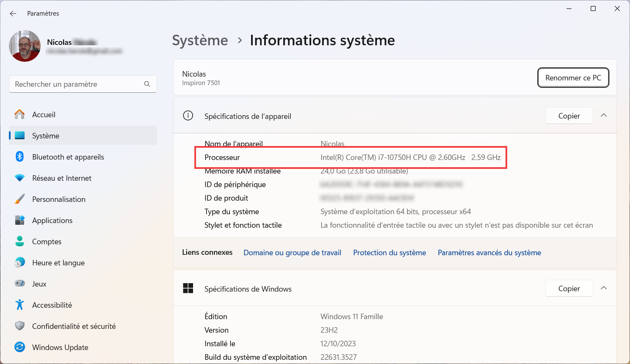
Task: Select Applications in the sidebar
Action: pyautogui.click(x=83, y=221)
